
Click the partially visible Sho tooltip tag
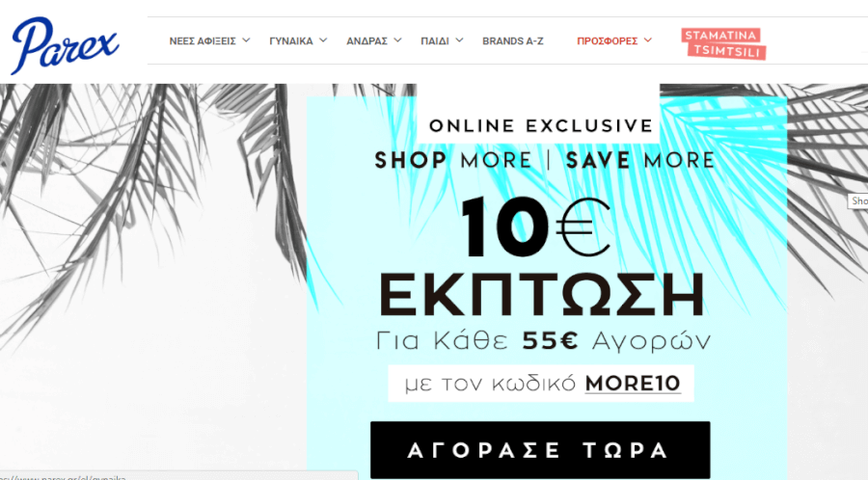(x=858, y=200)
